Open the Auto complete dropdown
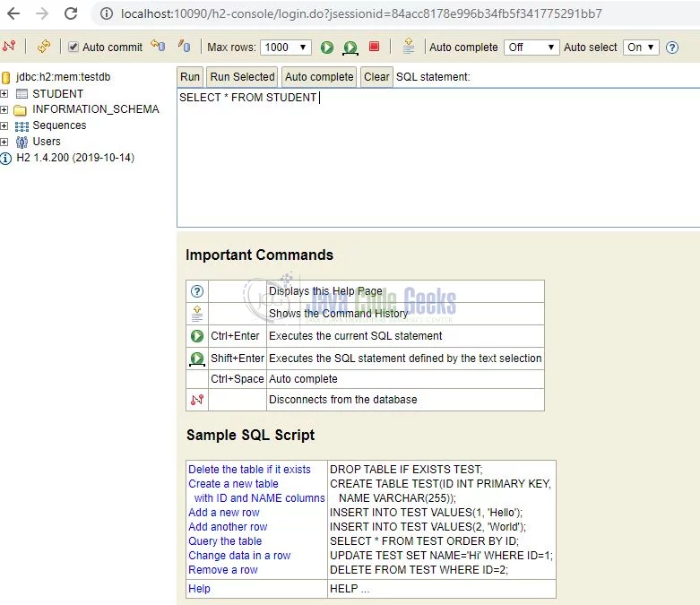700x605 pixels. [531, 48]
